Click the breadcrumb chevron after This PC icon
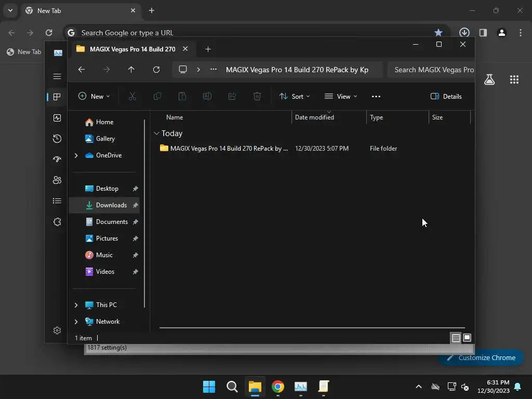 point(198,70)
